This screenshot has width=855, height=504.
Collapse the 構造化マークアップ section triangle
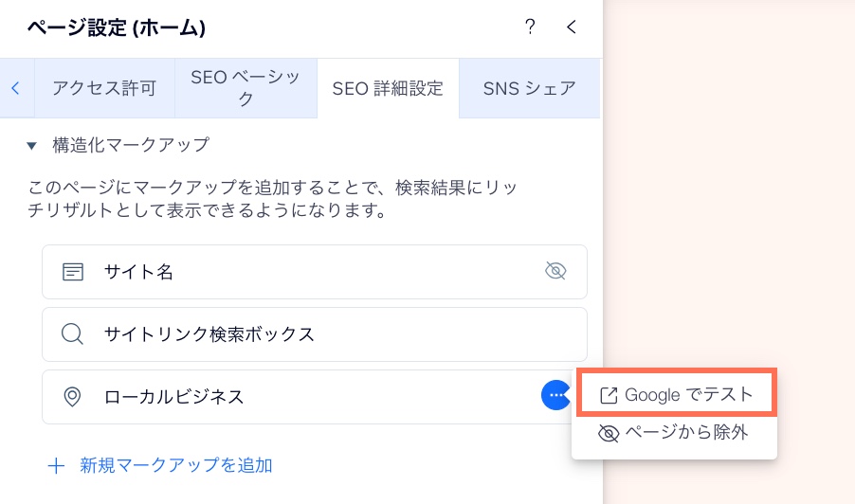click(31, 146)
